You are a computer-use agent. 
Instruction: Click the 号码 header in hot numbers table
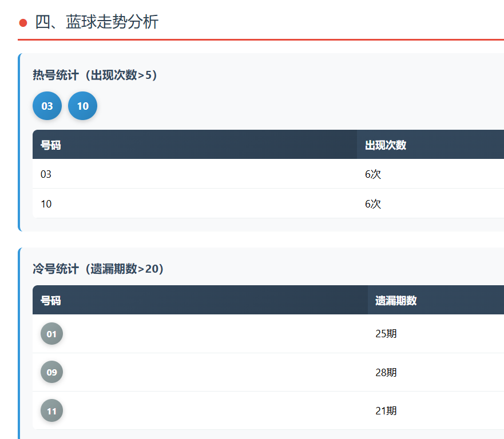point(51,145)
